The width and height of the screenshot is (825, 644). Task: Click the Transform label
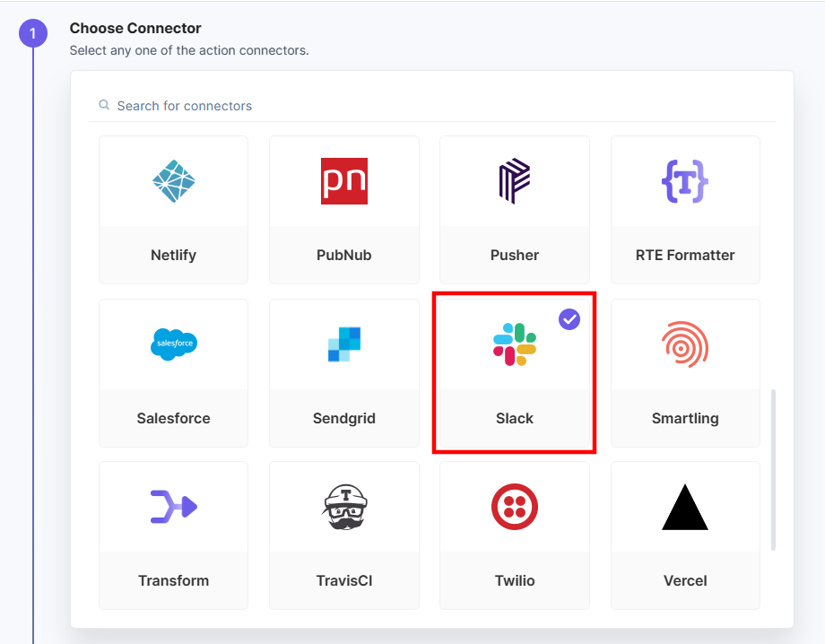coord(174,581)
